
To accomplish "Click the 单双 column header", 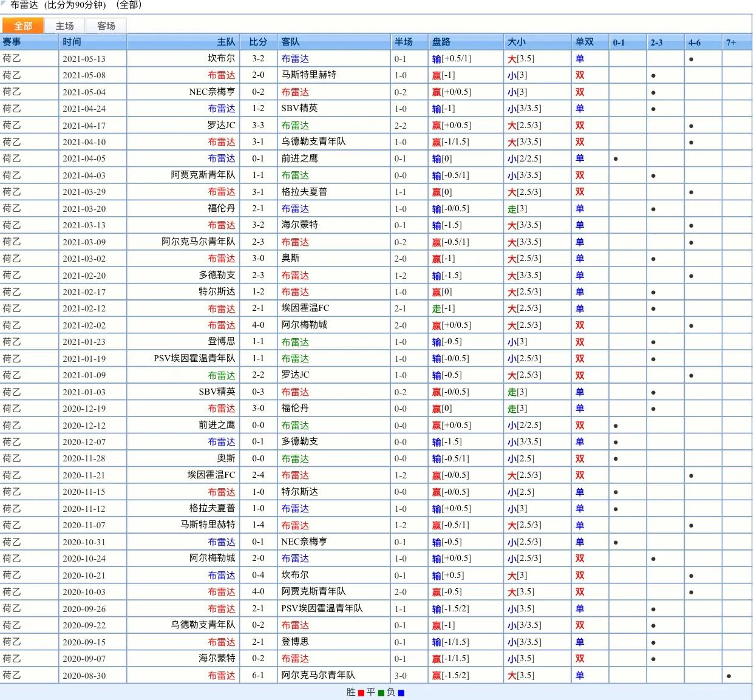I will point(585,42).
